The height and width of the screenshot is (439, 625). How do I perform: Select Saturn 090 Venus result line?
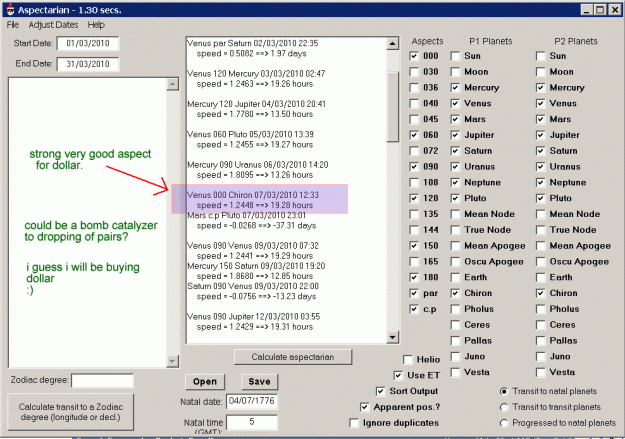(253, 286)
